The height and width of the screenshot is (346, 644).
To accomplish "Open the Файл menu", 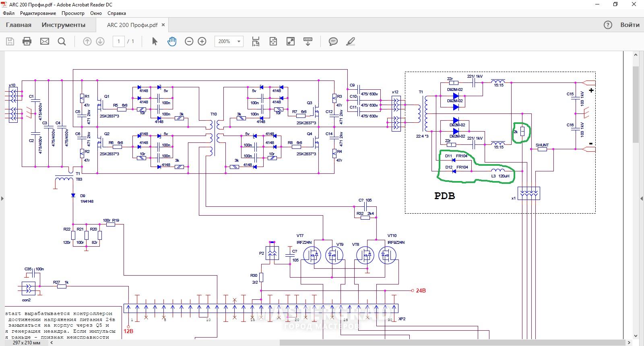I will coord(8,13).
